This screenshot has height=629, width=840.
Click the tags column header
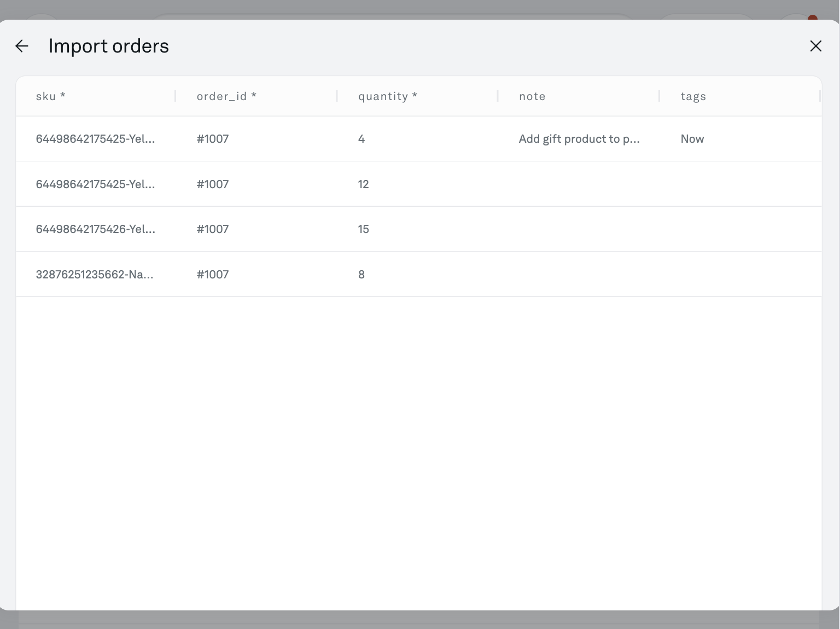(693, 96)
